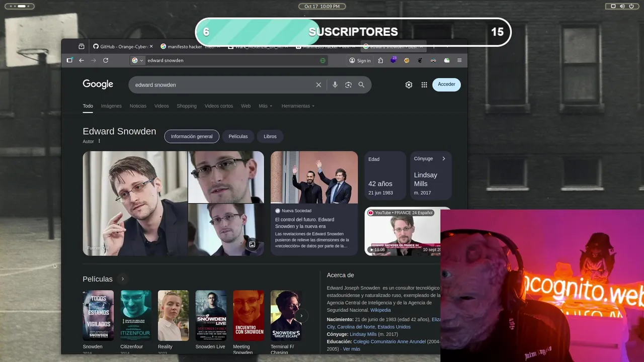The image size is (644, 362).
Task: Click the purple cube extension icon
Action: [x=393, y=60]
